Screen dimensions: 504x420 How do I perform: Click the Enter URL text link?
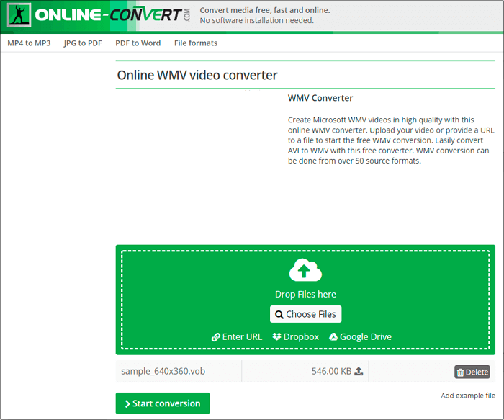243,337
